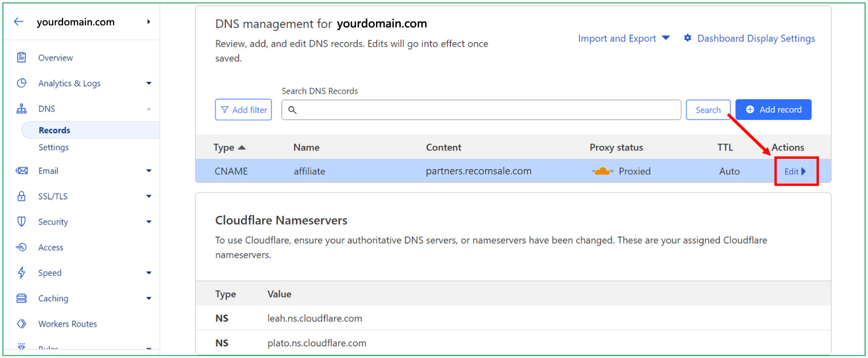Image resolution: width=868 pixels, height=358 pixels.
Task: Edit the affiliate CNAME record
Action: coord(795,172)
